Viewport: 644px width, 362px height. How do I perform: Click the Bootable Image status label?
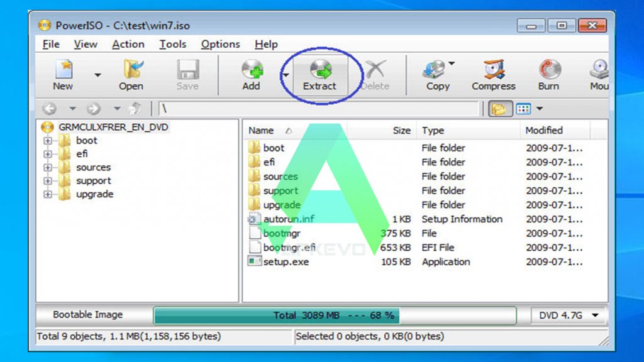click(x=87, y=314)
